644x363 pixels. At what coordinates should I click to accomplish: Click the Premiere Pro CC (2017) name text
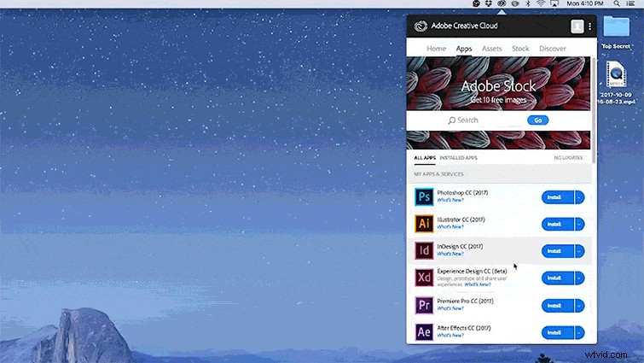coord(465,301)
